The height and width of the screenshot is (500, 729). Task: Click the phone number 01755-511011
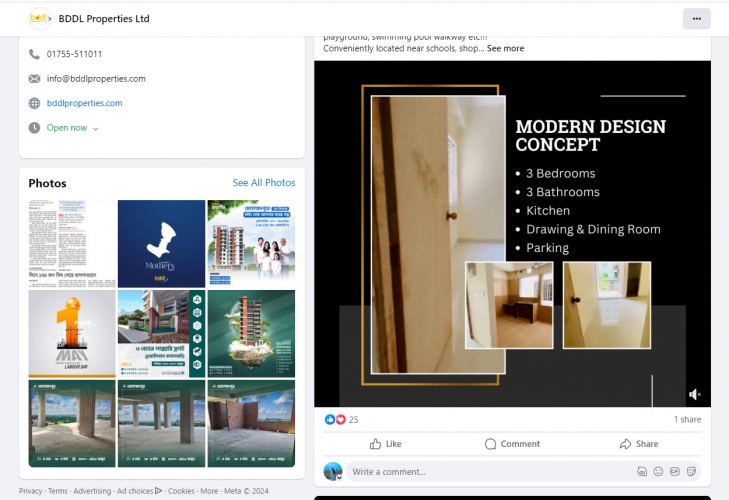(74, 54)
